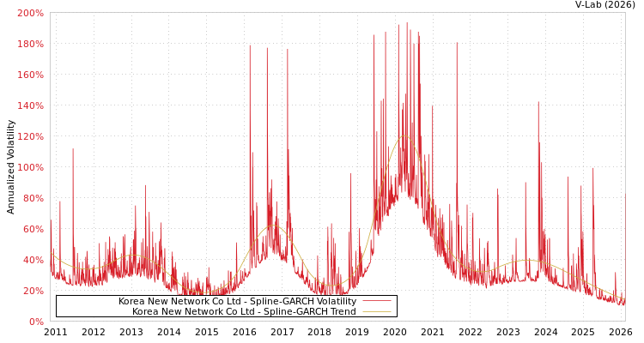The image size is (644, 343).
Task: Click the 140% y-axis label
Action: tap(30, 106)
